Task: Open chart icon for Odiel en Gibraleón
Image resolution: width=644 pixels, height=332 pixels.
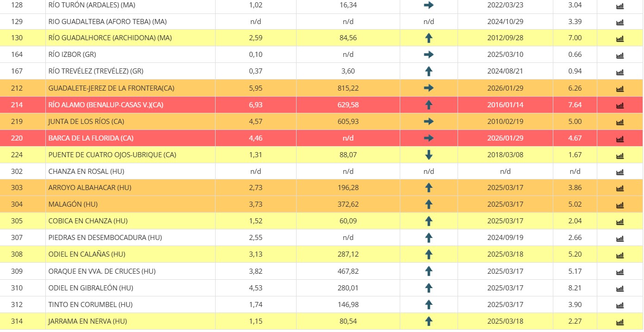Action: point(619,289)
